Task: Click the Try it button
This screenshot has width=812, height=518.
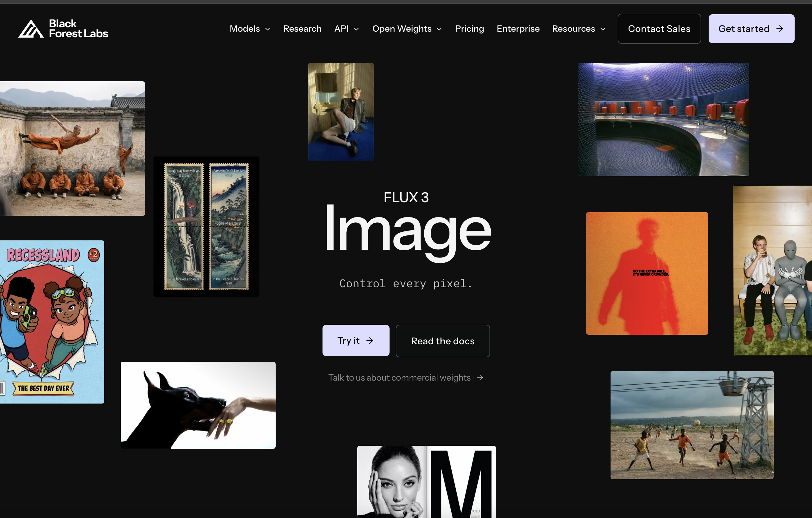Action: click(x=356, y=340)
